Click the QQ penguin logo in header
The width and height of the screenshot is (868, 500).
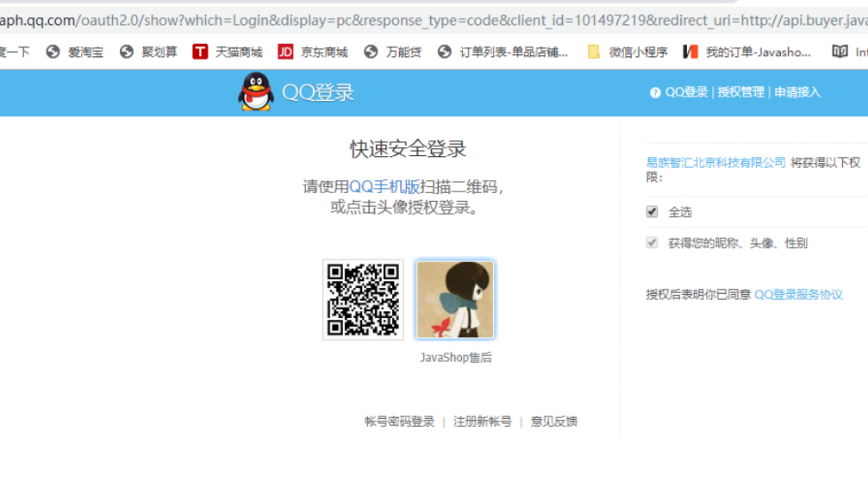[256, 91]
